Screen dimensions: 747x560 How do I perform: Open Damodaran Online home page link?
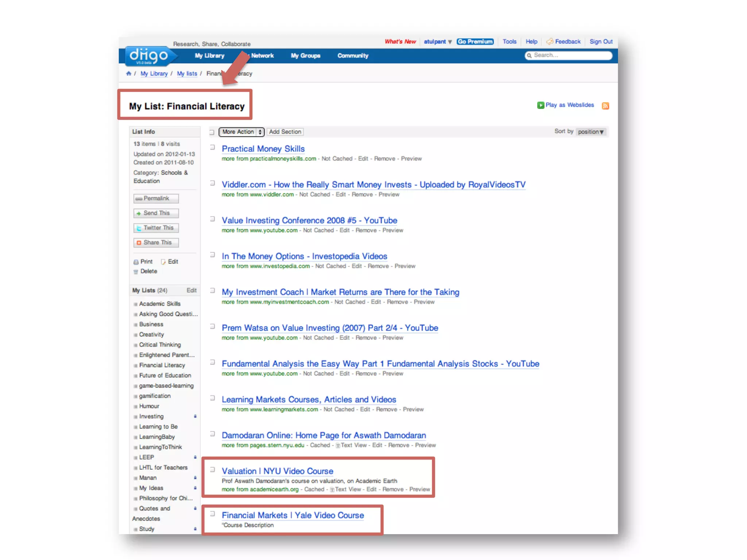tap(324, 435)
